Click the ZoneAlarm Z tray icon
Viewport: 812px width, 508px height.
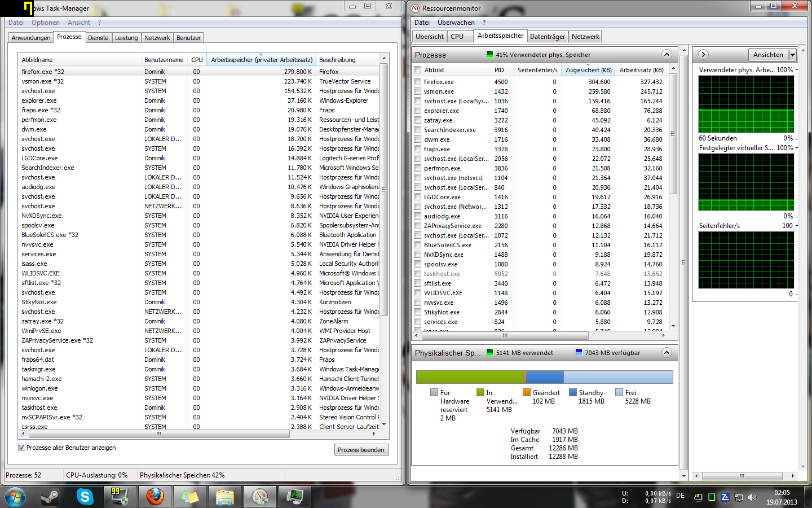tap(725, 497)
